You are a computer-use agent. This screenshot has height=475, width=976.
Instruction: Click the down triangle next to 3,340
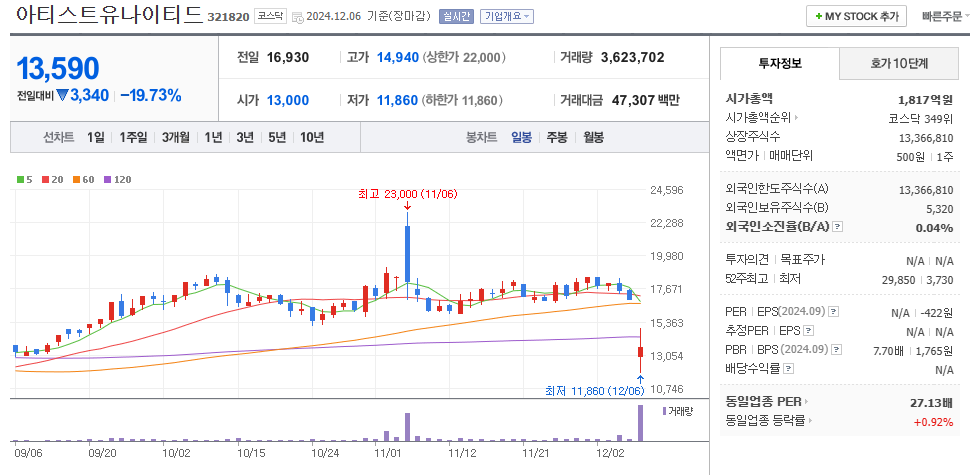(x=62, y=95)
